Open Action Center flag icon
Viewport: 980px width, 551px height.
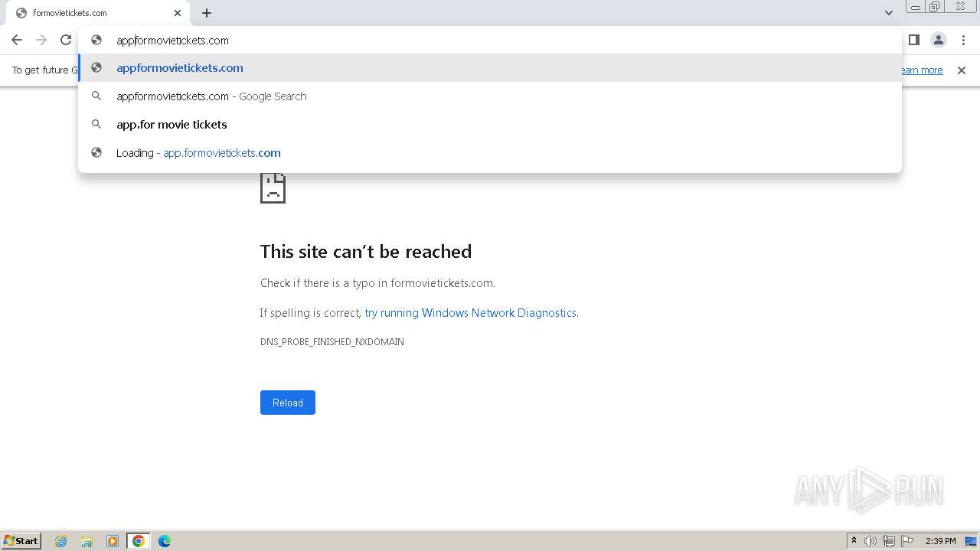pyautogui.click(x=907, y=541)
